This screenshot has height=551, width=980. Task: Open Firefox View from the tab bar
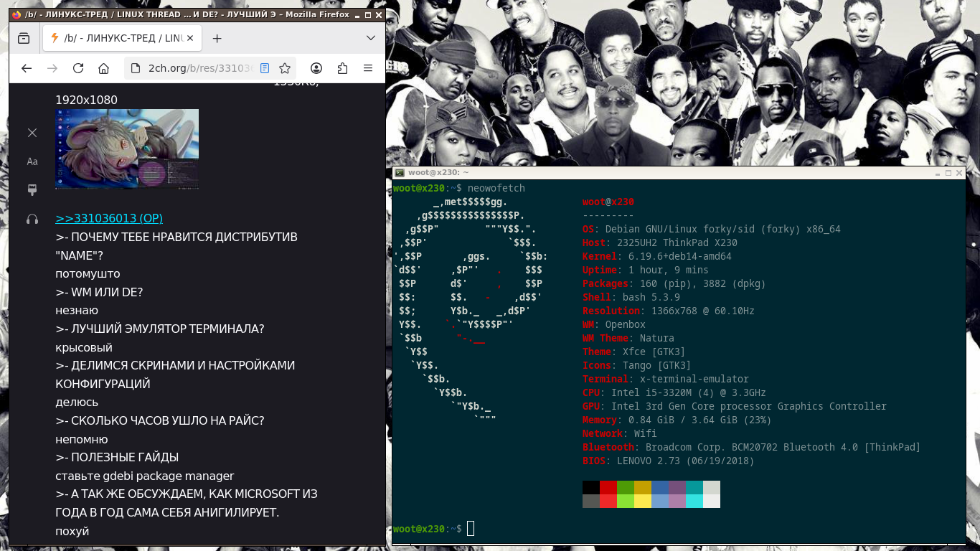(x=24, y=38)
